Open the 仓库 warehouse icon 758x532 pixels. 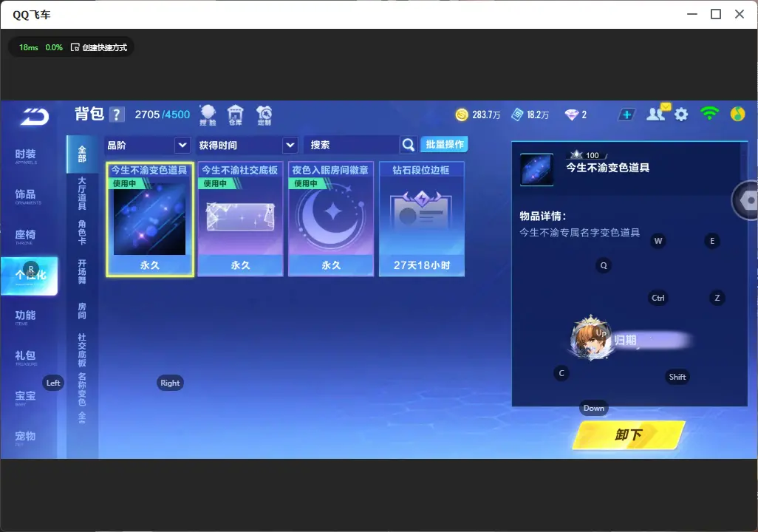pos(236,115)
